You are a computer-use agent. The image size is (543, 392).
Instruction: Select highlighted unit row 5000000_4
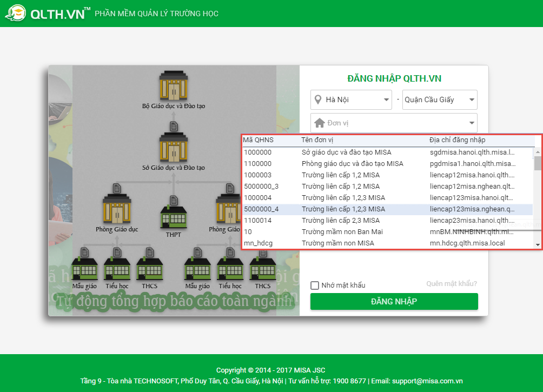pyautogui.click(x=388, y=209)
